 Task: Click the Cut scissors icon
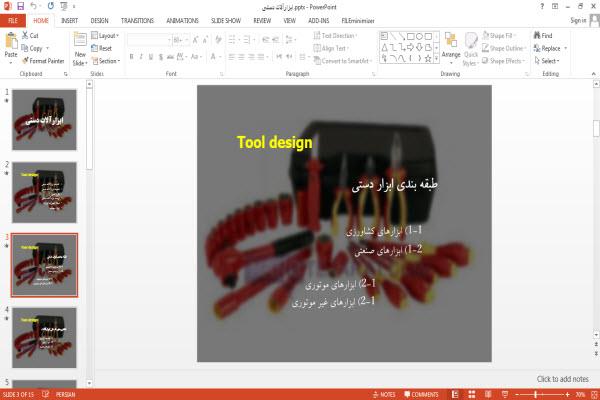click(25, 35)
